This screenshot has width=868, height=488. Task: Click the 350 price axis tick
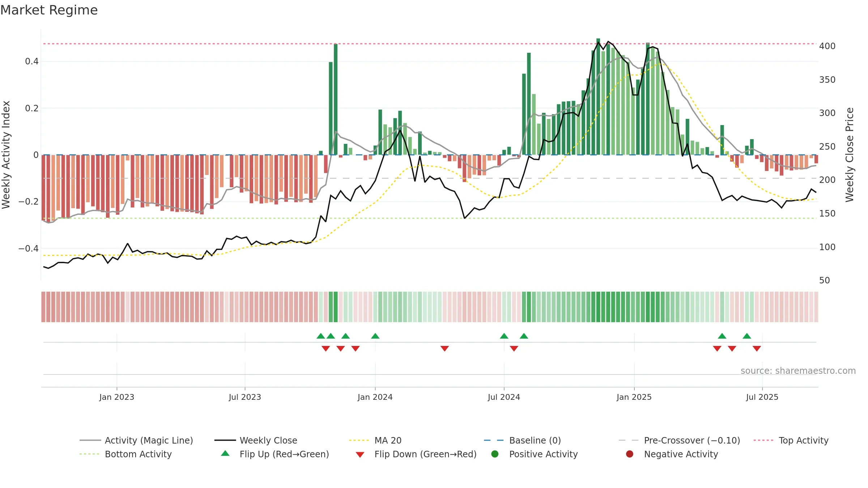tap(827, 80)
